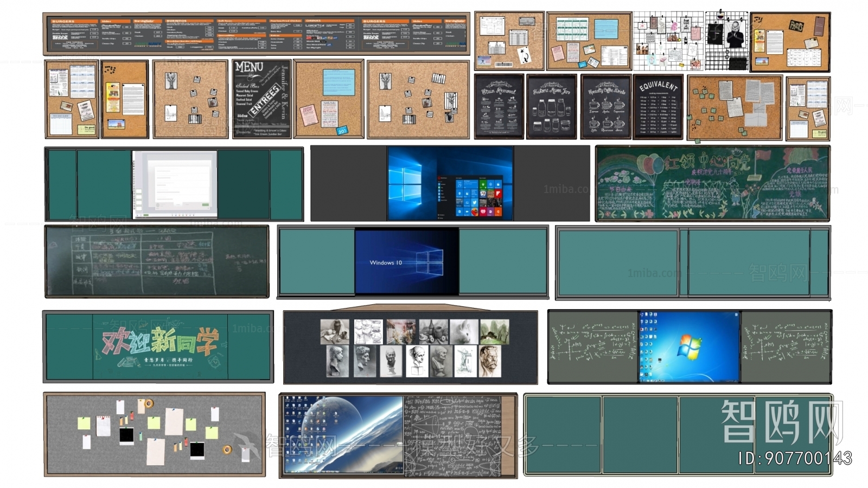The image size is (868, 488).
Task: Open the Twitter tile in the Start menu
Action: point(475,202)
